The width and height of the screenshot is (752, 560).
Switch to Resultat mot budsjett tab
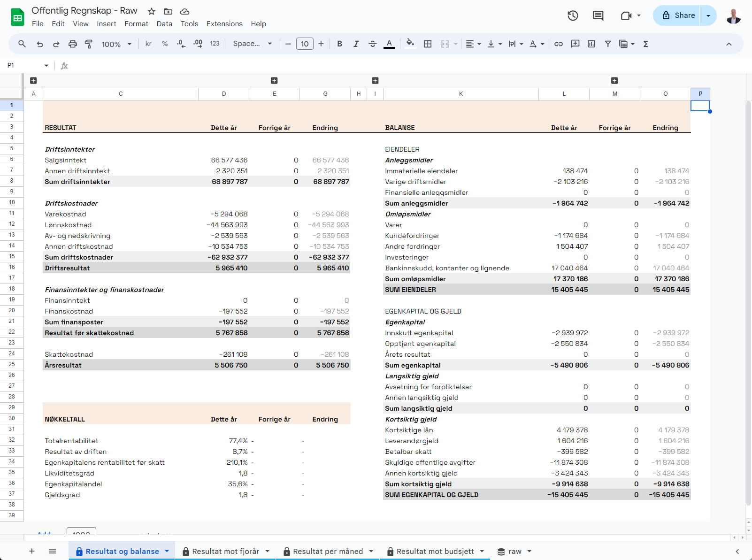(435, 551)
